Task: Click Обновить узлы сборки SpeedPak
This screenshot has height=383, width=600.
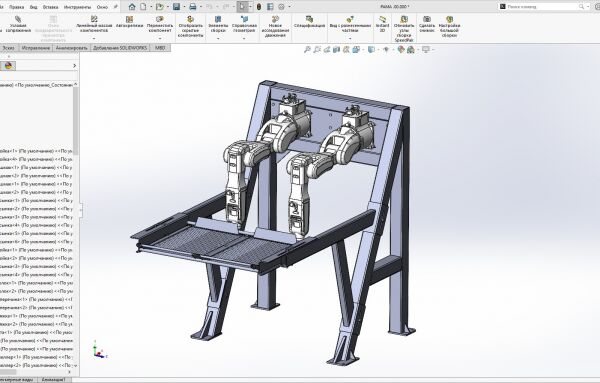Action: coord(404,28)
